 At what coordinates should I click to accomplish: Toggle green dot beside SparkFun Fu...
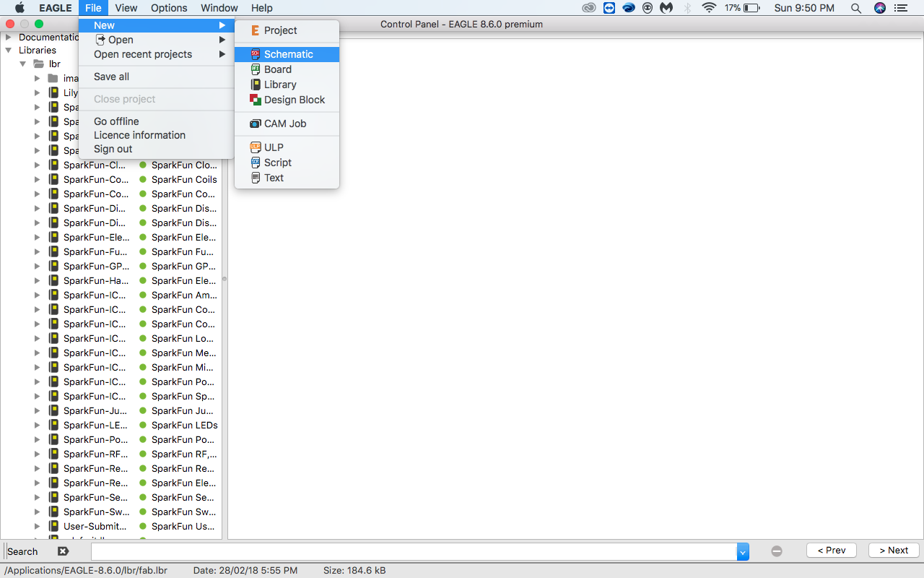pyautogui.click(x=143, y=251)
